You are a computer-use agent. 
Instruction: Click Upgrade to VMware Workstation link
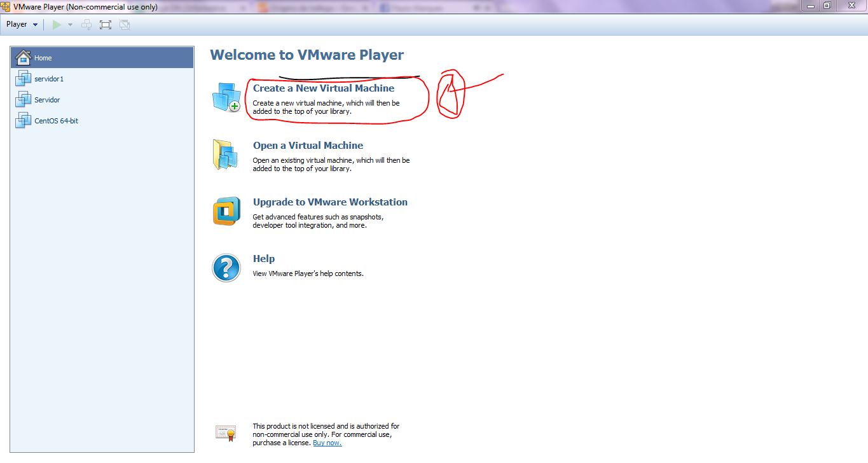pos(330,202)
